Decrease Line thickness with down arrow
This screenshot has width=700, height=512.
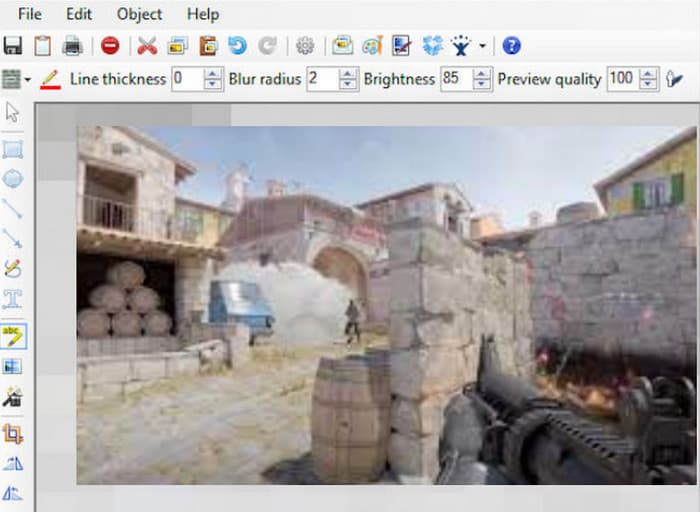(x=213, y=84)
